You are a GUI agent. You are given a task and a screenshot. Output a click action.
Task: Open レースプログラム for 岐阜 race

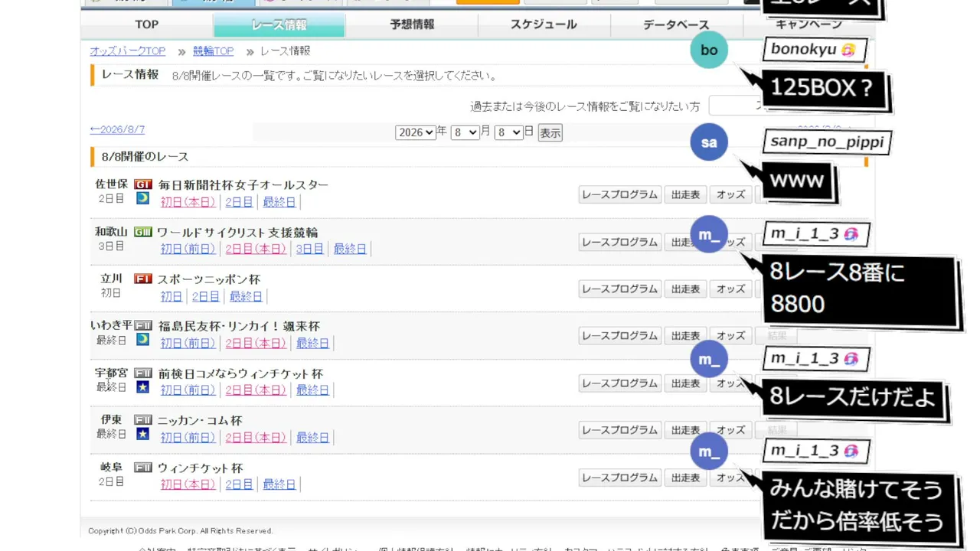pos(620,478)
